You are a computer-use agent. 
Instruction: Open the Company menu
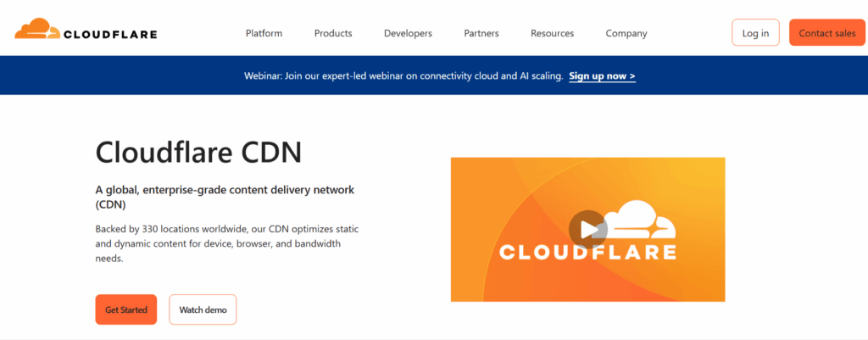point(626,33)
